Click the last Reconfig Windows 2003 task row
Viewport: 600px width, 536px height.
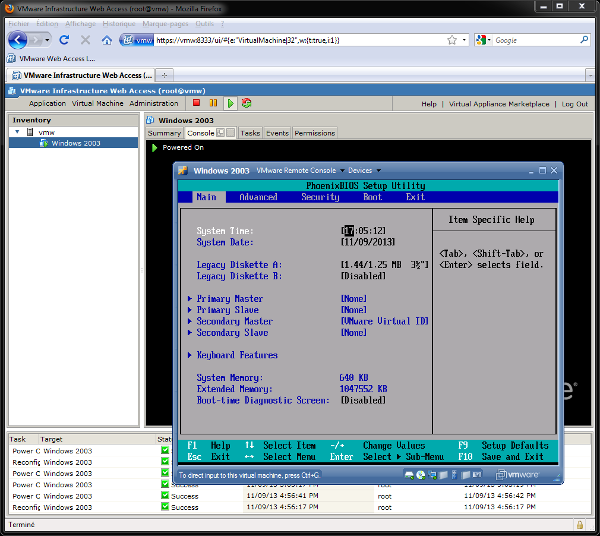click(300, 507)
